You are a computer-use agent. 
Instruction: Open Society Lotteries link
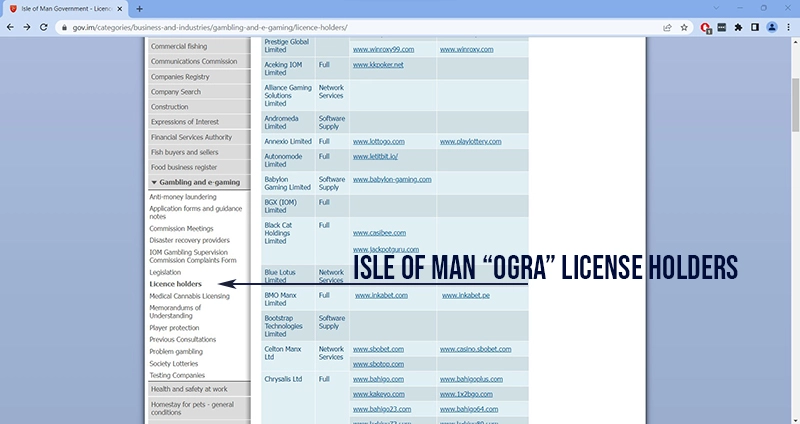point(173,364)
